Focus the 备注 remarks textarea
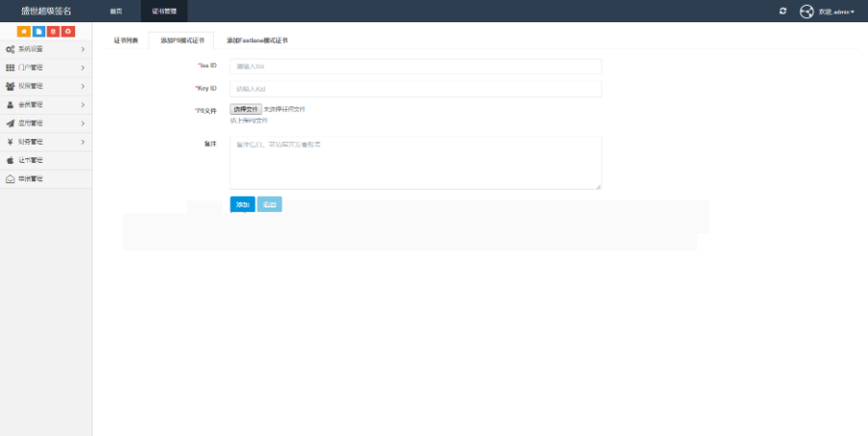 [x=416, y=163]
